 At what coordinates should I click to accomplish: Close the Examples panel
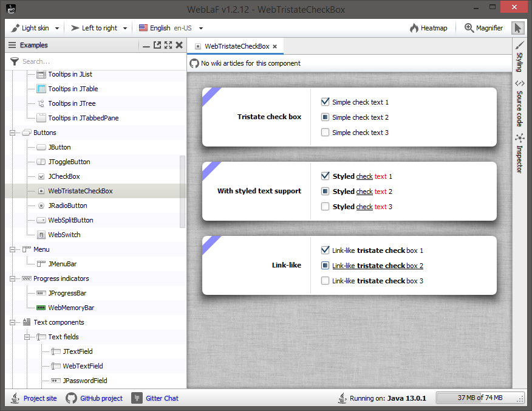(179, 45)
